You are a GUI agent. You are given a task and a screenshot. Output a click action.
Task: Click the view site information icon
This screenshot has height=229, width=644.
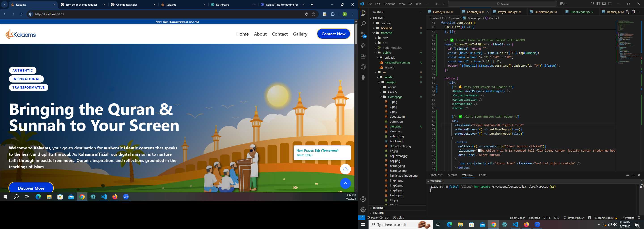(x=30, y=14)
